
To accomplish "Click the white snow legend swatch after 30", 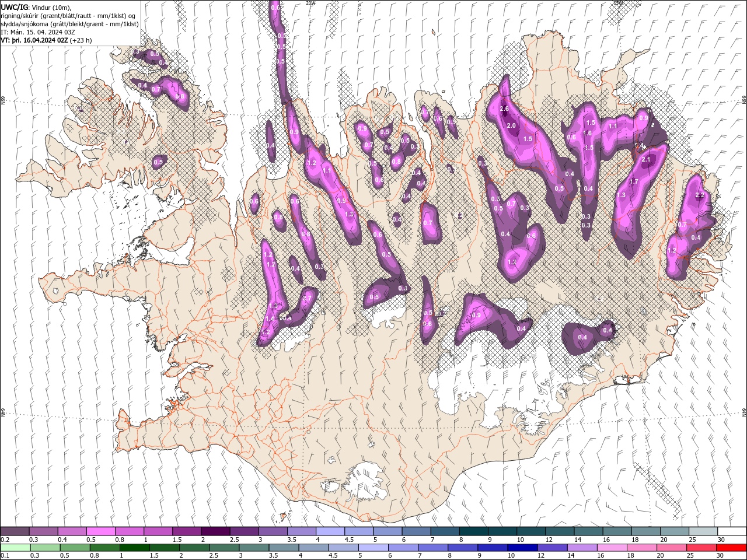I will point(731,531).
